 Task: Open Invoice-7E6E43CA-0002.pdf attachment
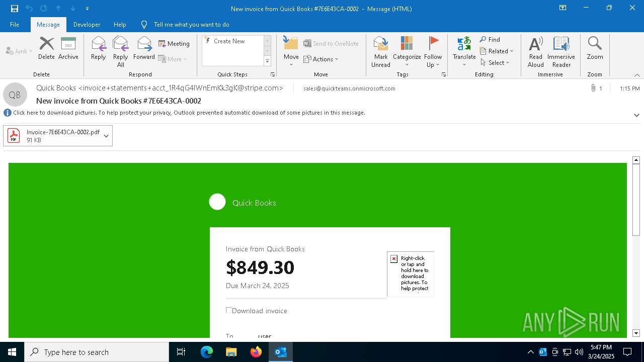pos(58,136)
